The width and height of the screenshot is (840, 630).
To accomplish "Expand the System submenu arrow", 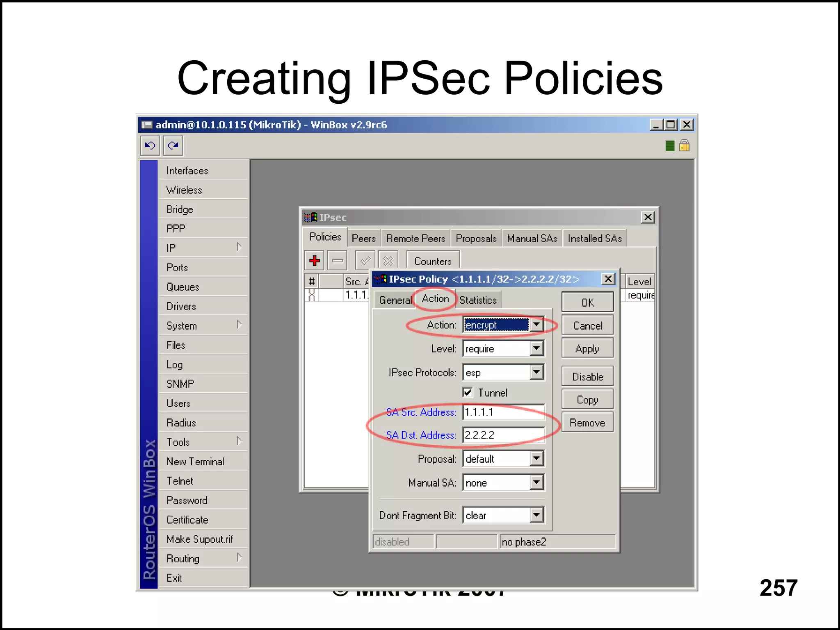I will [240, 325].
